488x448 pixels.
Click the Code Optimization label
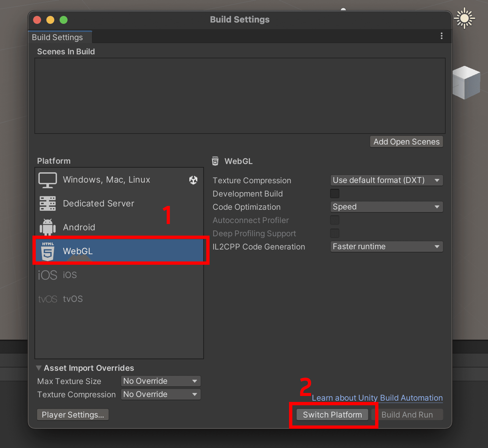pyautogui.click(x=246, y=207)
